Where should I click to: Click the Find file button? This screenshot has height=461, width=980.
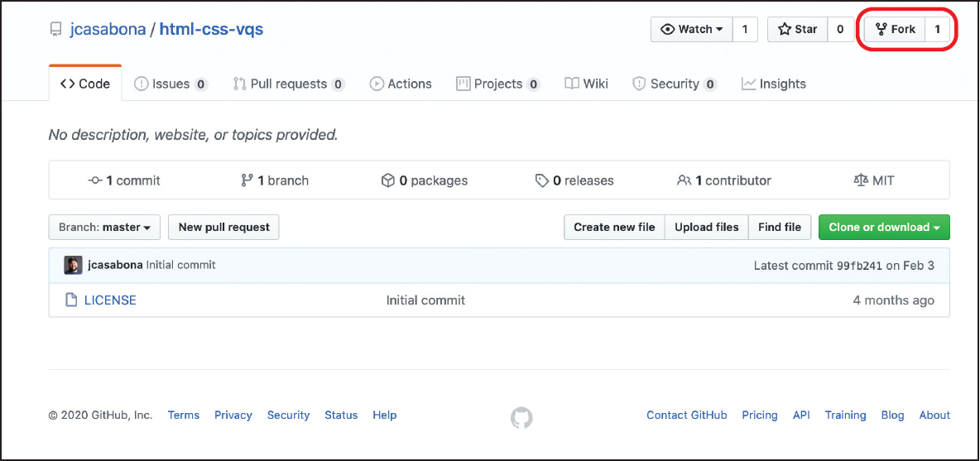point(780,228)
